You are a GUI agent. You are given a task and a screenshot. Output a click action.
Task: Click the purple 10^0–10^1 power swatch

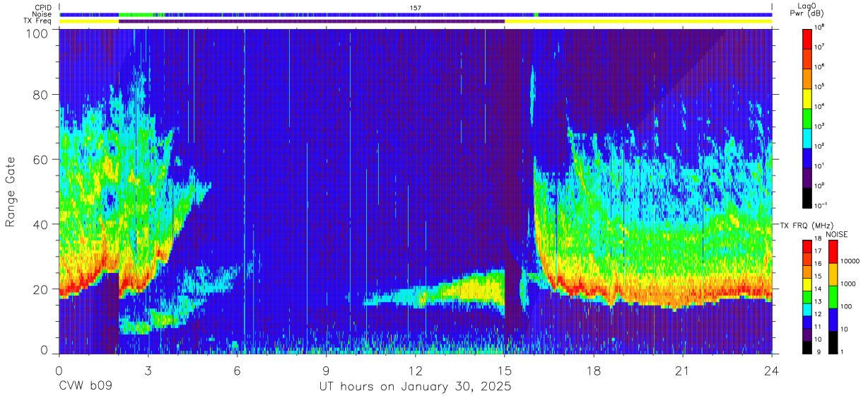tap(807, 177)
